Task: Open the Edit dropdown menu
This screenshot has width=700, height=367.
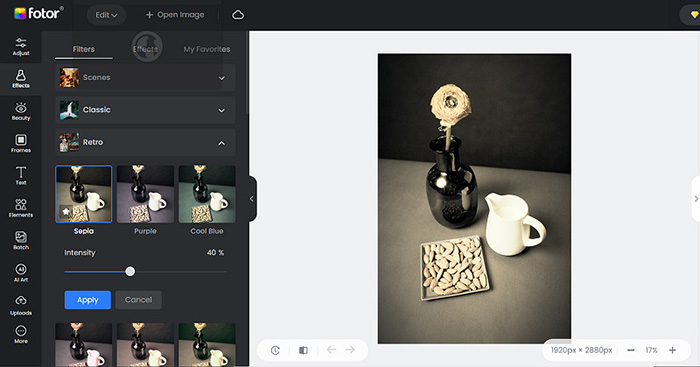Action: coord(106,15)
